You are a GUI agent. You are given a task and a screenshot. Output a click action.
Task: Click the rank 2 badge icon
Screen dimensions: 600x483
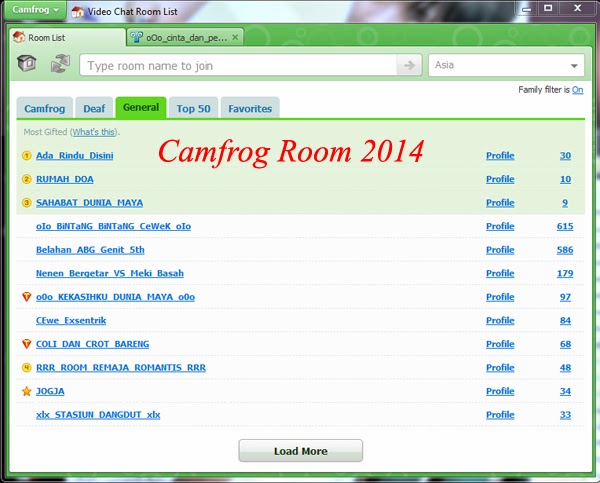[x=26, y=179]
